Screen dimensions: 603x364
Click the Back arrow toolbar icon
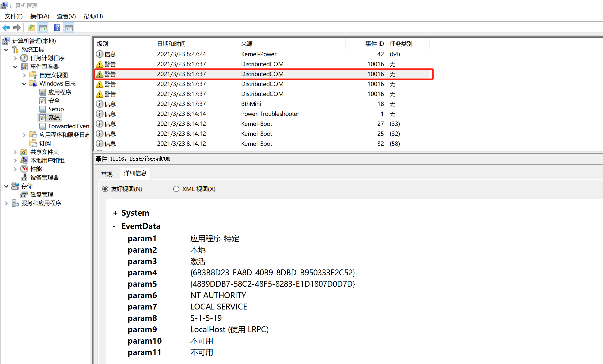6,28
